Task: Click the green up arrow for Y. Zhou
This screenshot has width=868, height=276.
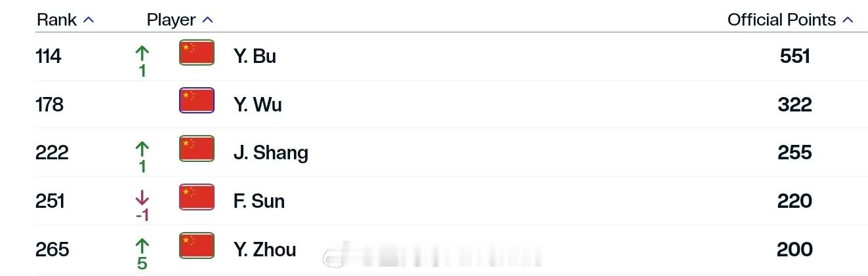Action: [142, 246]
